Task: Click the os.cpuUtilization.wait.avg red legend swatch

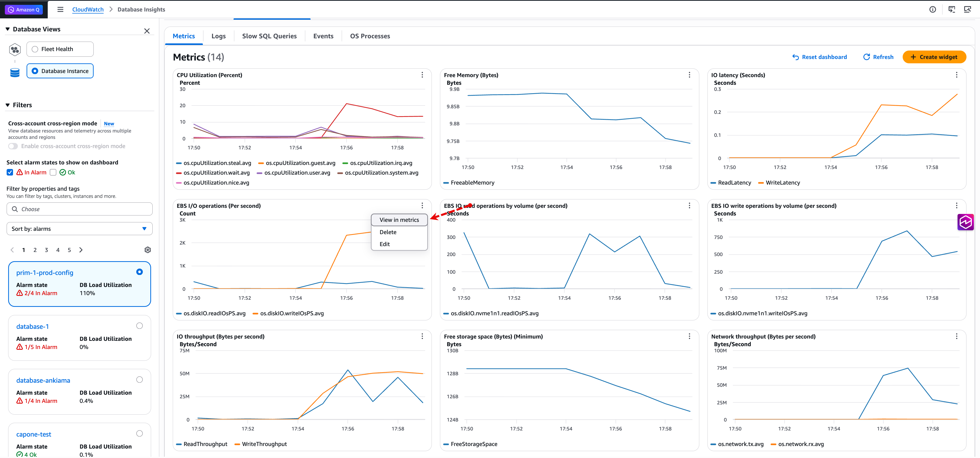Action: [179, 173]
